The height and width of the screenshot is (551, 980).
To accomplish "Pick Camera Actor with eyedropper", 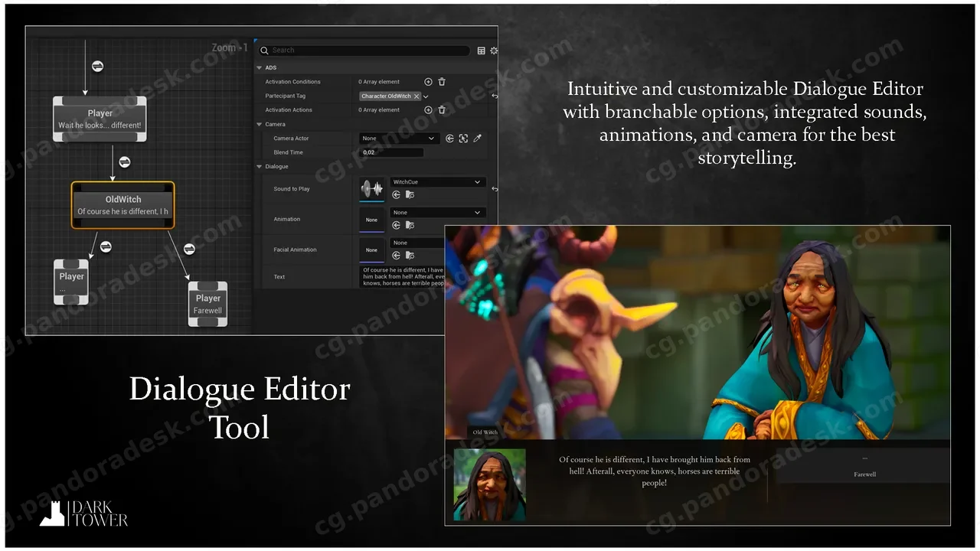I will pyautogui.click(x=477, y=139).
